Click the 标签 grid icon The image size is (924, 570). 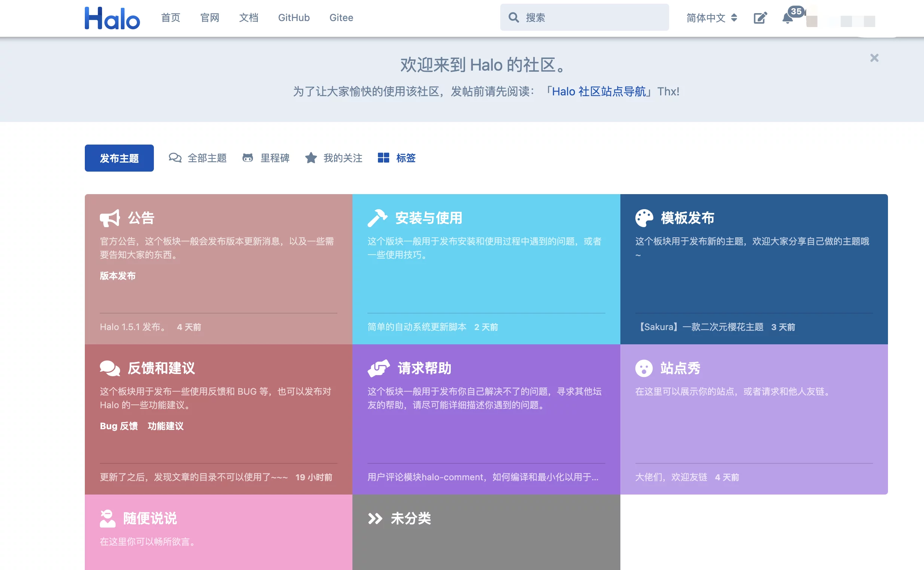point(383,158)
